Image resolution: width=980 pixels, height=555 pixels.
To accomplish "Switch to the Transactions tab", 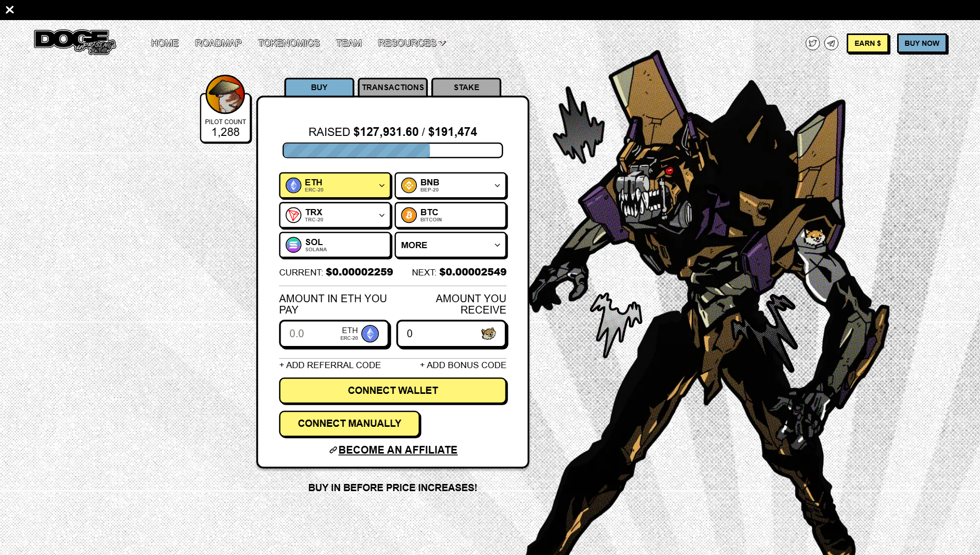I will (393, 88).
